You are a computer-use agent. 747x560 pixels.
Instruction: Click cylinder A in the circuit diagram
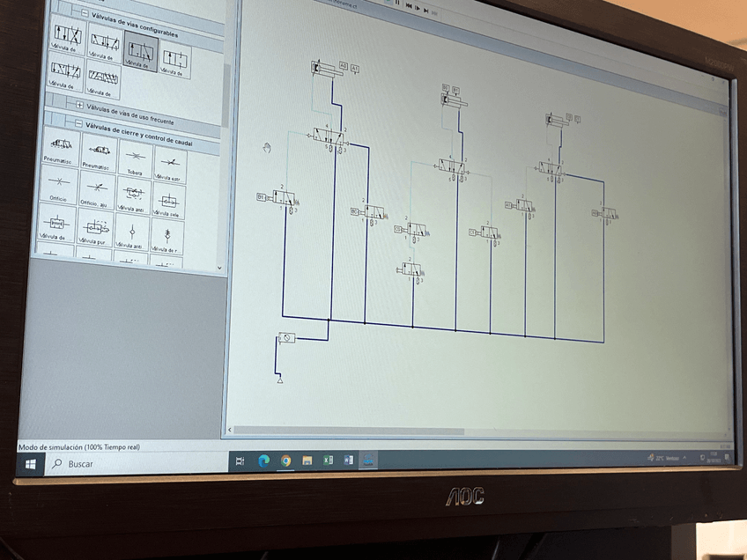pos(326,70)
